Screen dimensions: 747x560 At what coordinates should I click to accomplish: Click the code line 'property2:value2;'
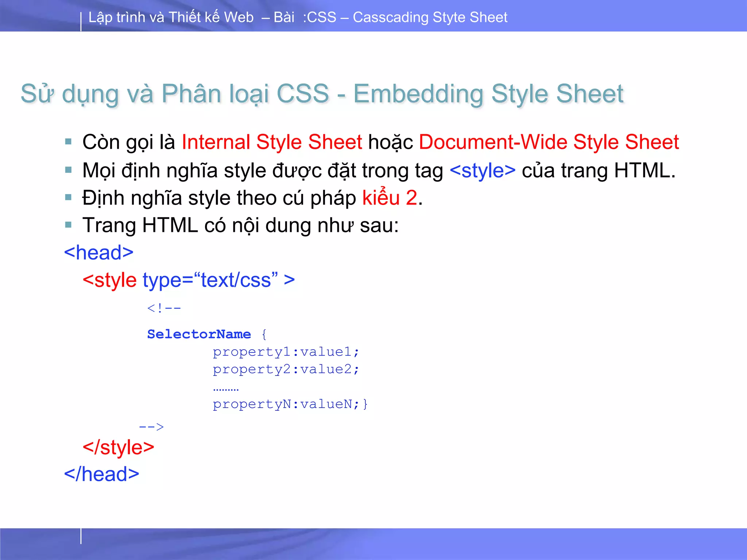click(x=286, y=369)
